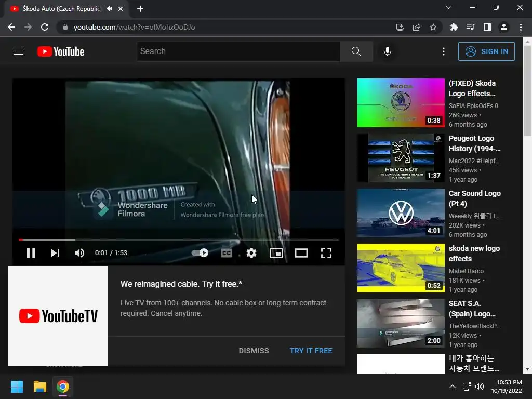Start voice search with the microphone
This screenshot has height=399, width=532.
coord(387,51)
